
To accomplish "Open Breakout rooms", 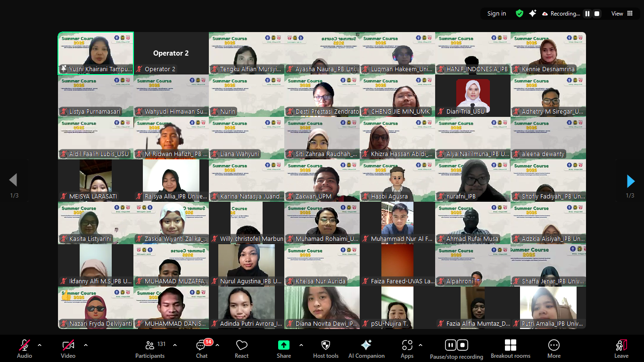I will 510,349.
